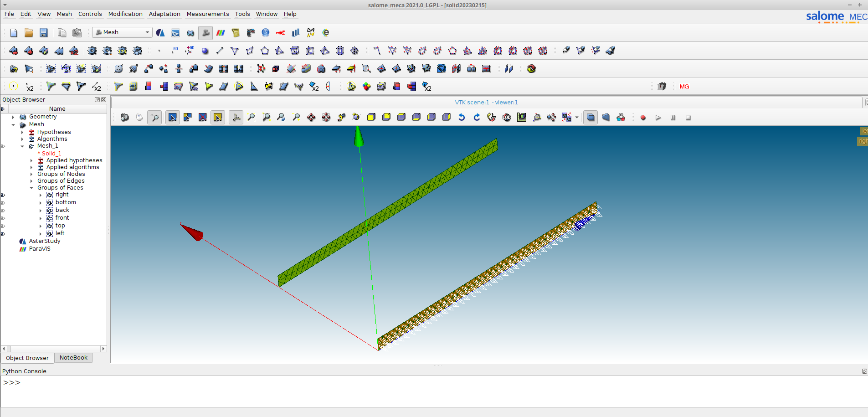Toggle trihedron axes display in viewer
This screenshot has height=417, width=868.
(236, 118)
